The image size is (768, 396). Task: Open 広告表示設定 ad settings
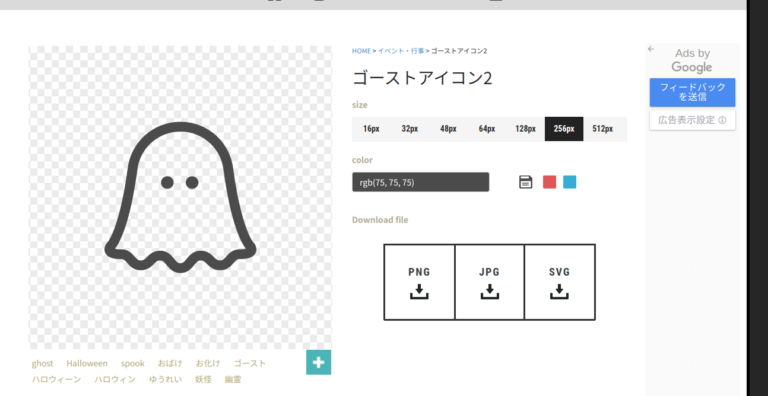[x=693, y=120]
